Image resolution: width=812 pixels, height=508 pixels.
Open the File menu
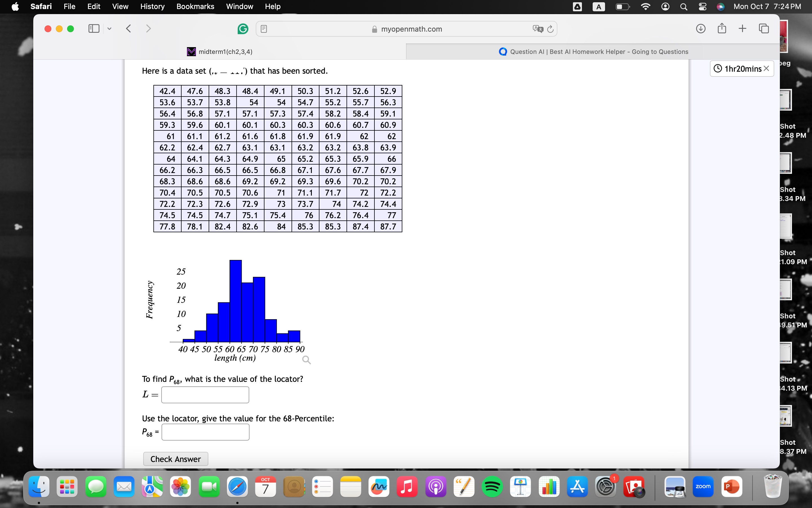69,6
